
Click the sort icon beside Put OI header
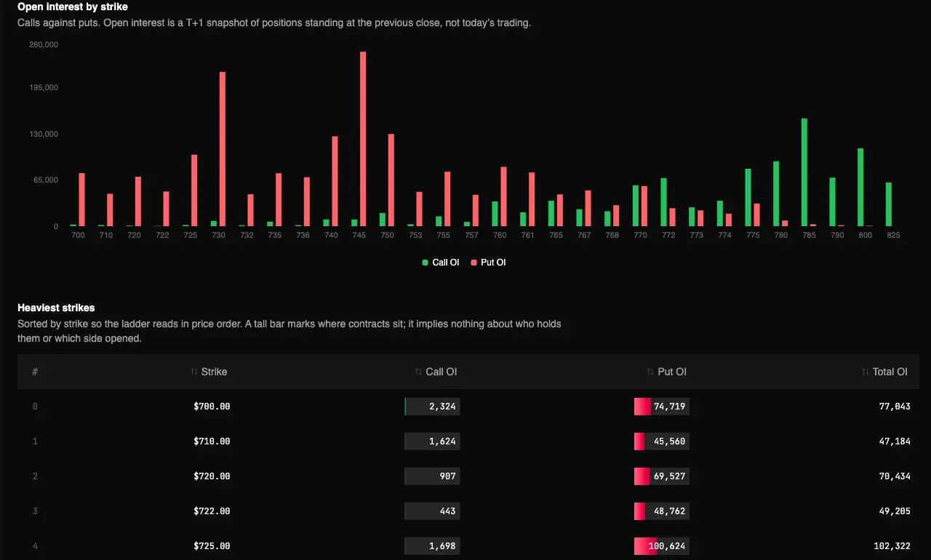coord(650,372)
